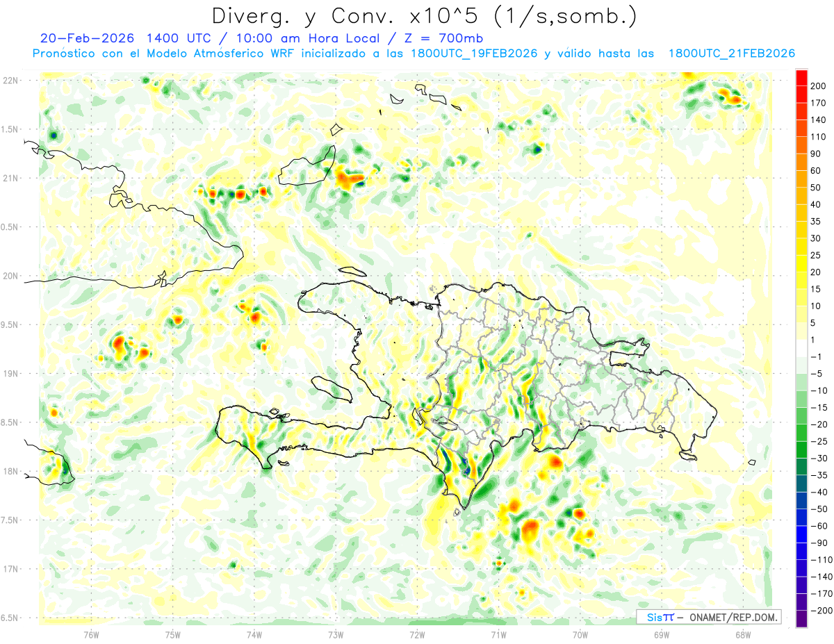Image resolution: width=834 pixels, height=644 pixels.
Task: Click the '7.5N' latitude label
Action: [10, 520]
